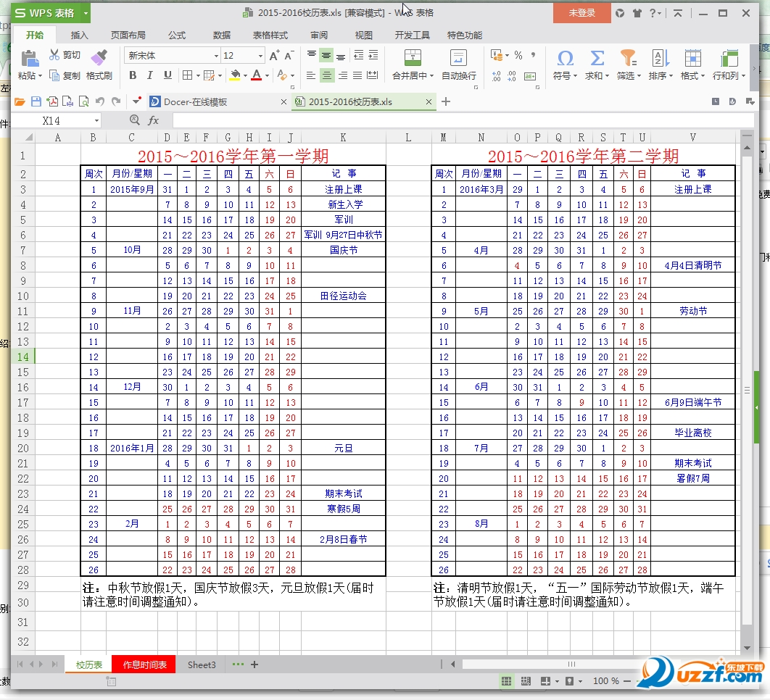Switch to the Sheet3 tab

202,664
